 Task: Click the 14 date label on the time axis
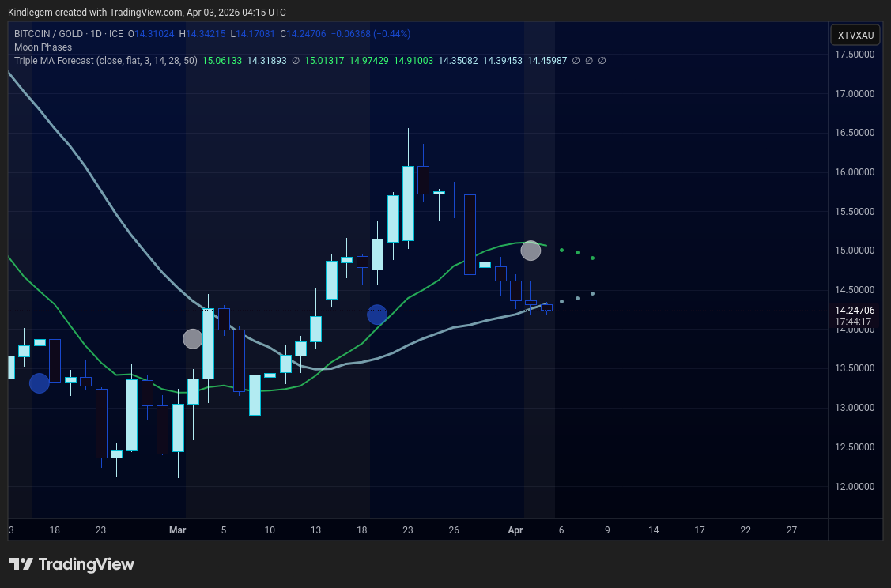coord(654,530)
